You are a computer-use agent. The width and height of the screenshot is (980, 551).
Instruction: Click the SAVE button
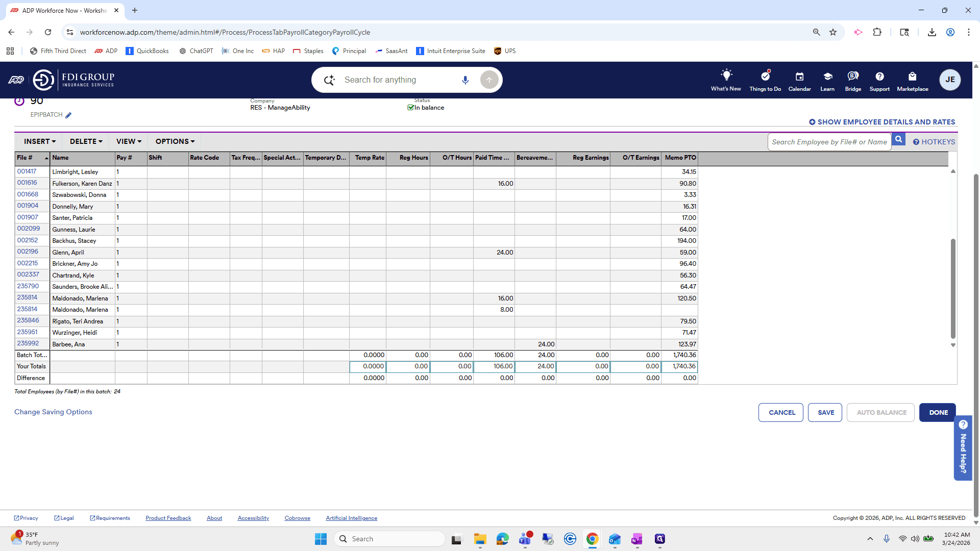(x=825, y=412)
